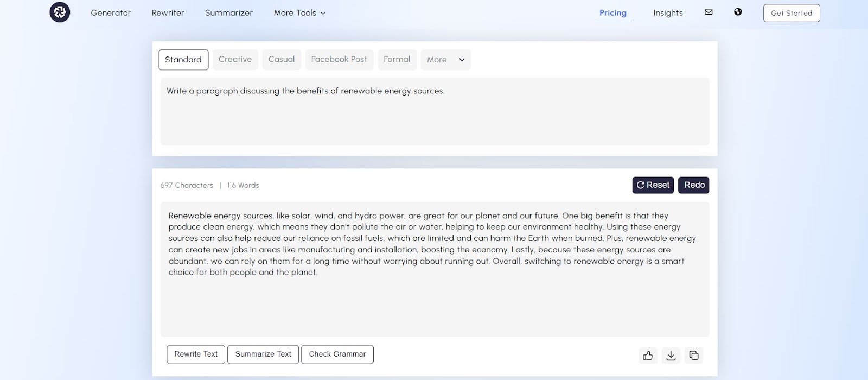Click the '116 Words' counter
The height and width of the screenshot is (380, 868).
click(x=243, y=185)
